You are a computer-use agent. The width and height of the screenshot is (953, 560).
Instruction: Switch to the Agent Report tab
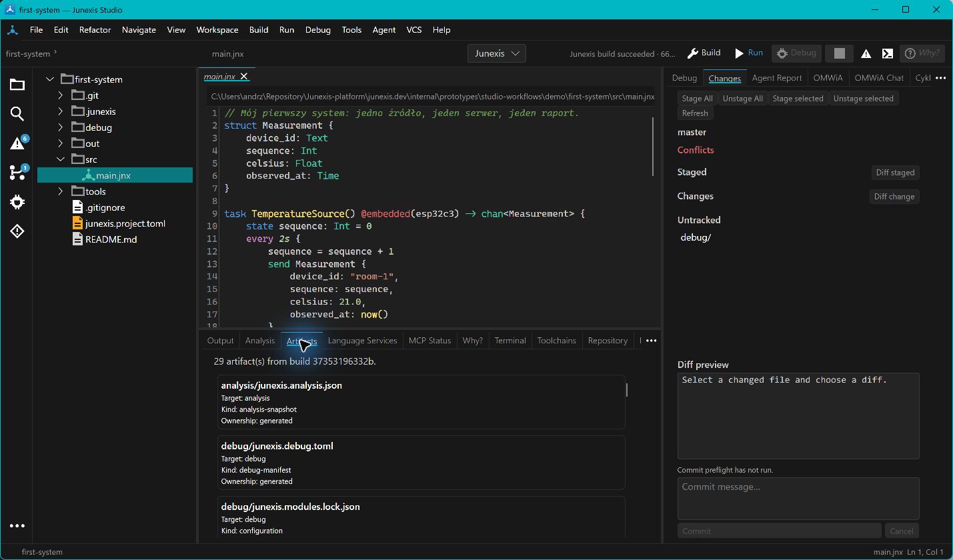(x=777, y=78)
